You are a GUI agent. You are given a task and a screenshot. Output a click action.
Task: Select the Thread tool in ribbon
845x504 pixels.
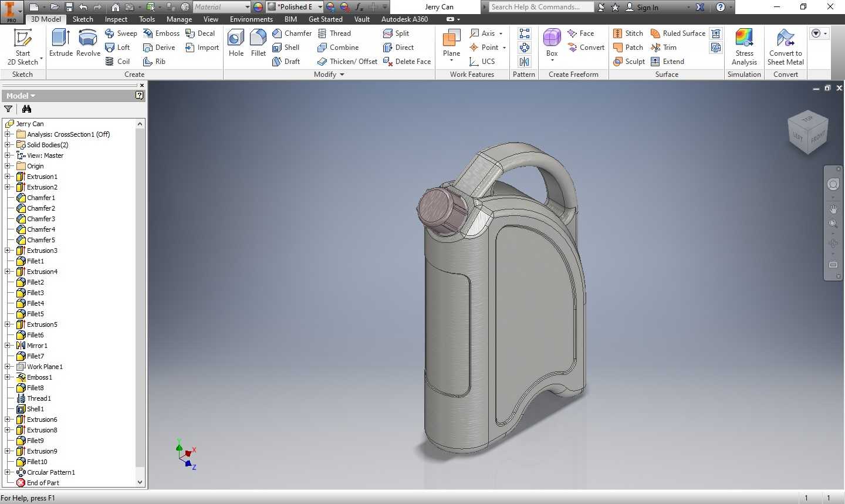click(x=334, y=33)
